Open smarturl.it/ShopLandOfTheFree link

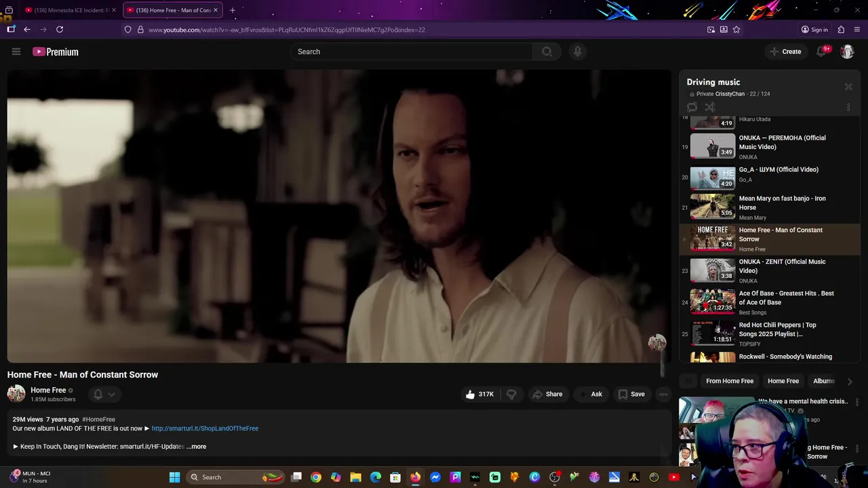pos(205,428)
